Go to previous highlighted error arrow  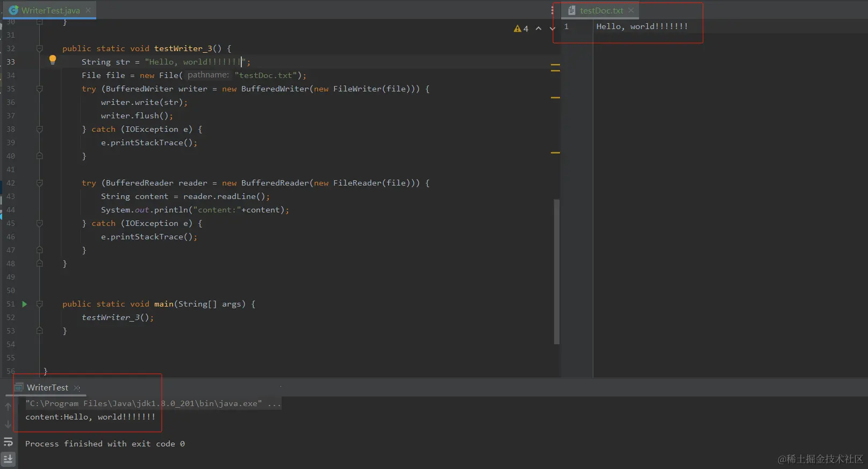(539, 29)
